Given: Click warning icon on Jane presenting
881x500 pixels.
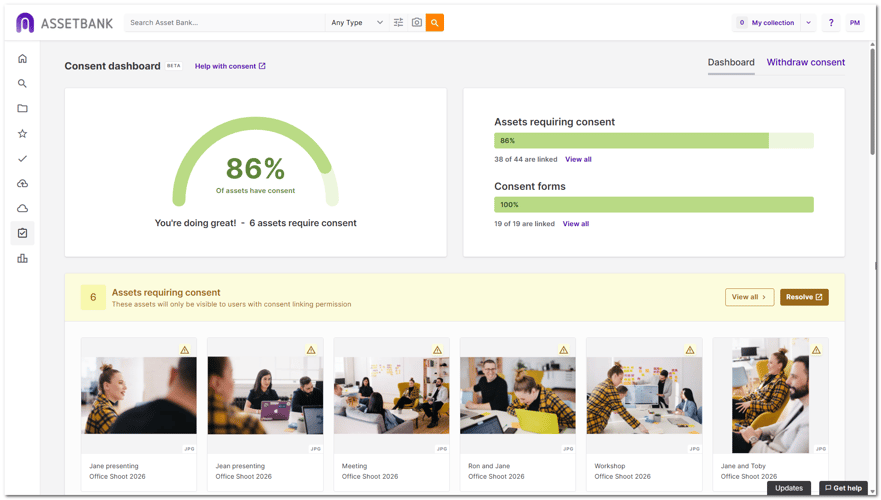Looking at the screenshot, I should 185,350.
